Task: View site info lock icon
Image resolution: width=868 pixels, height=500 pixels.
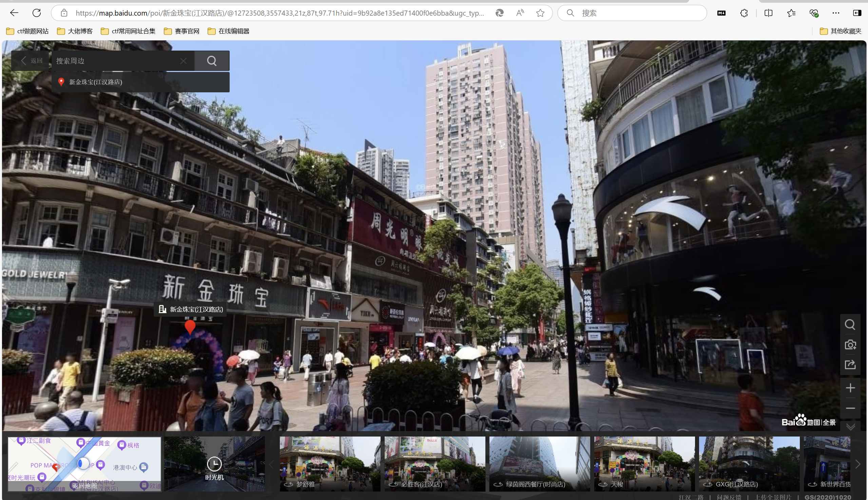Action: (64, 13)
